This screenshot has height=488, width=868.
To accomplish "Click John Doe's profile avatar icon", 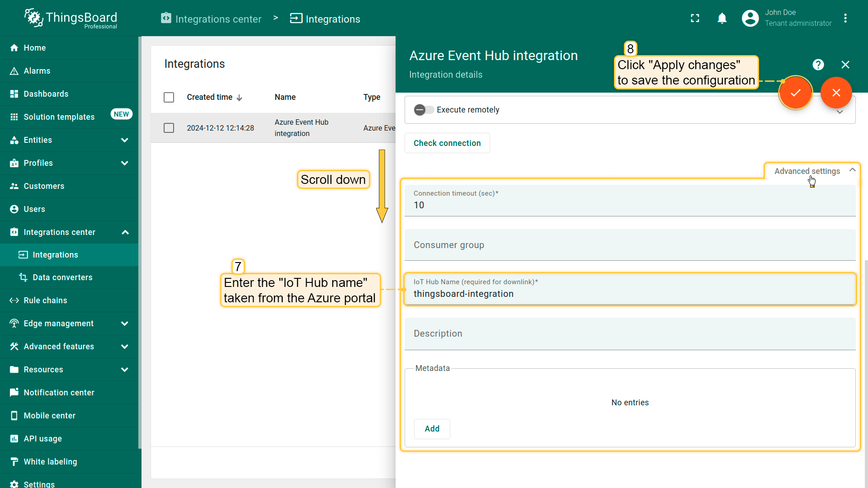I will (x=750, y=18).
